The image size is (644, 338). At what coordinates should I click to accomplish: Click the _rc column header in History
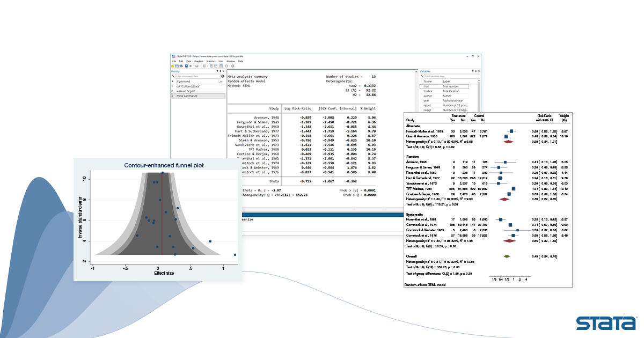[x=221, y=82]
